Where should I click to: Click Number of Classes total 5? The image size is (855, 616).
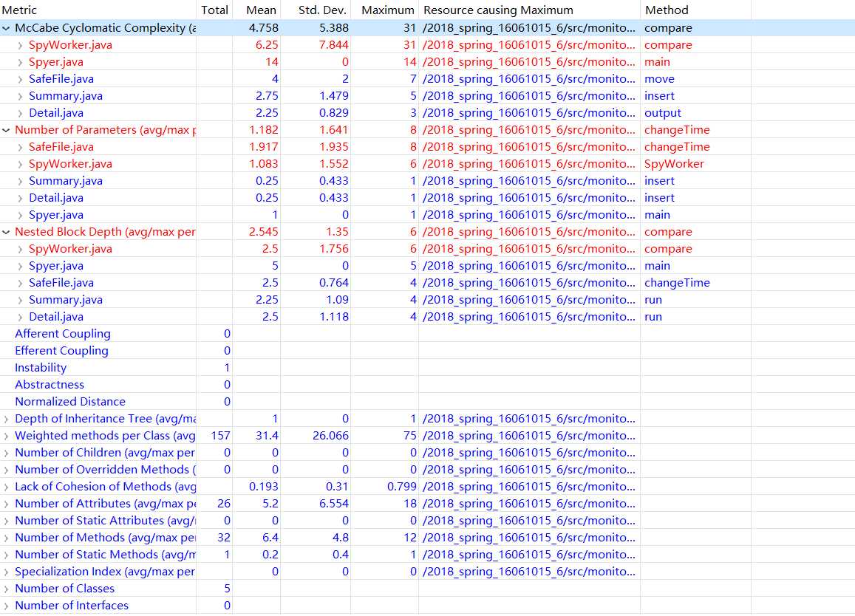click(x=228, y=589)
